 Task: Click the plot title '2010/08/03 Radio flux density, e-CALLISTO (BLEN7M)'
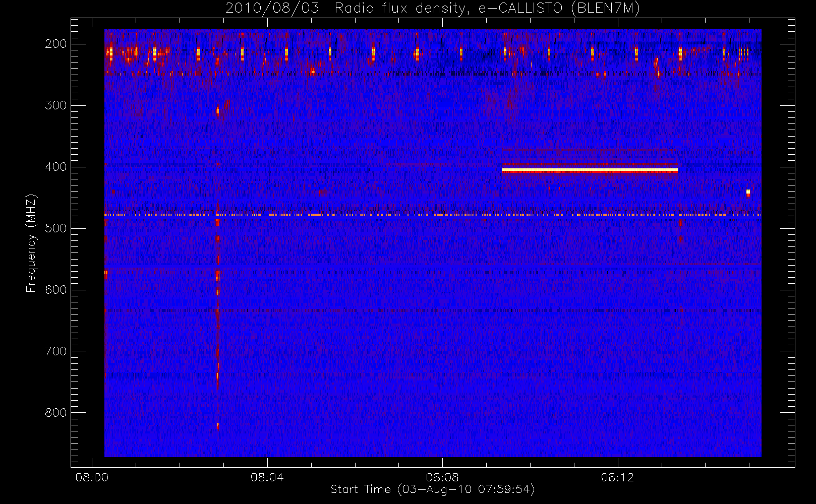tap(433, 8)
